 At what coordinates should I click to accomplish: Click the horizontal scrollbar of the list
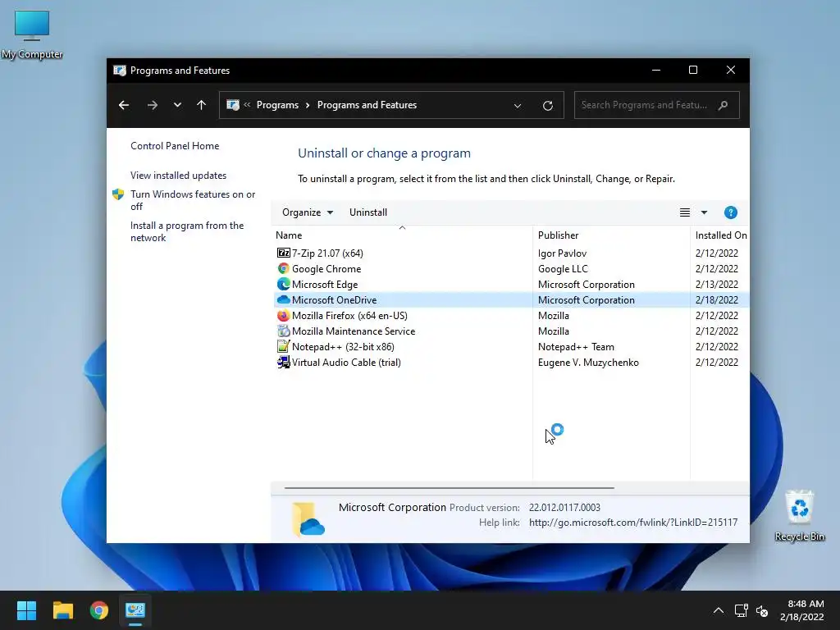[449, 488]
